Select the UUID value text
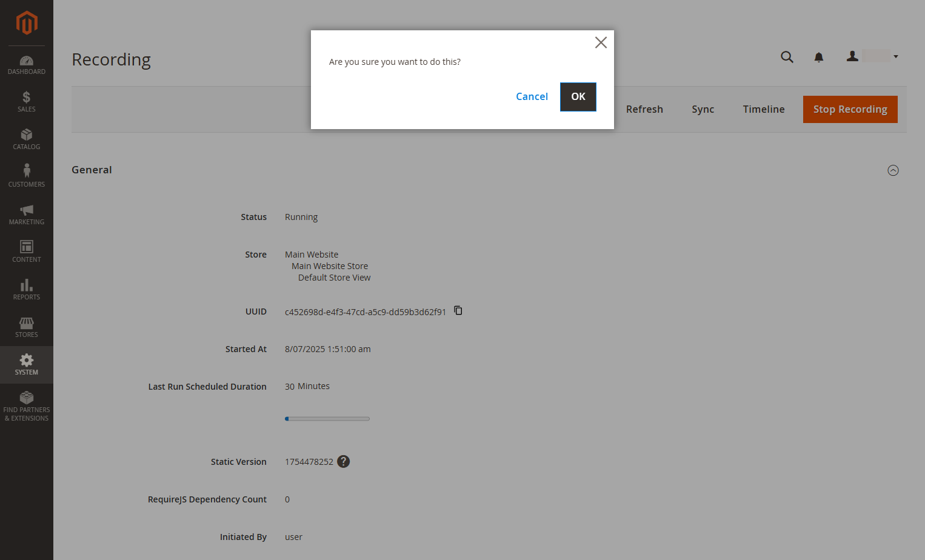The width and height of the screenshot is (925, 560). [366, 312]
